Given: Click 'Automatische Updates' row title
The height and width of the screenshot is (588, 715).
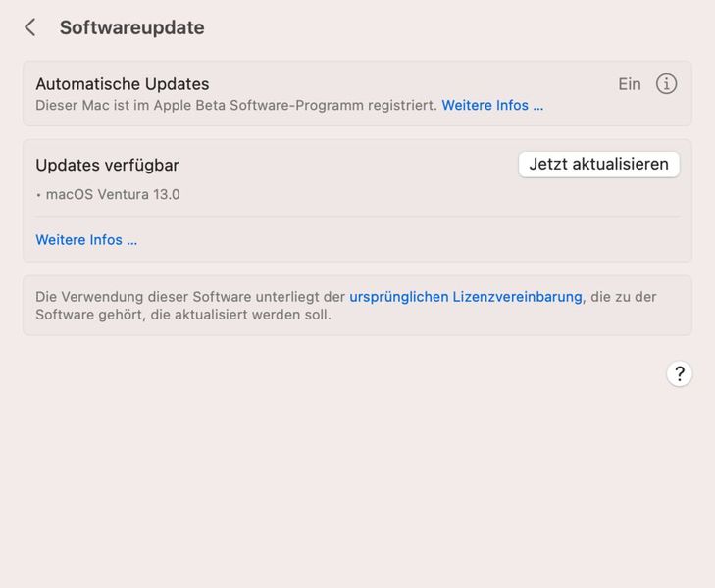Looking at the screenshot, I should point(123,84).
